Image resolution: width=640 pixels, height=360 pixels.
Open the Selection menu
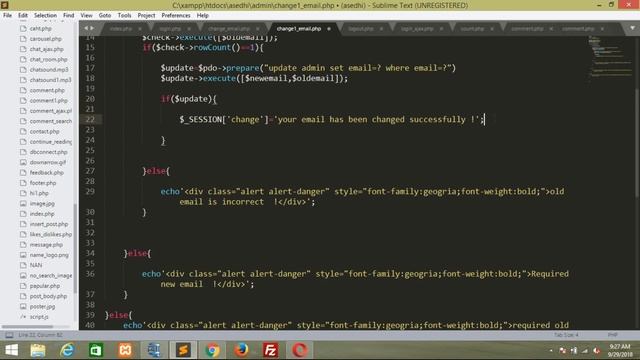tap(45, 15)
